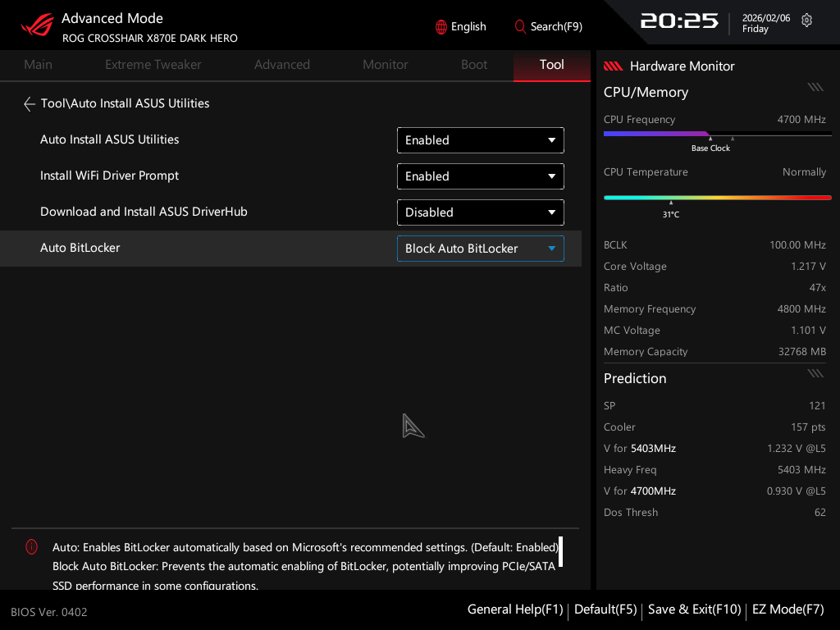Viewport: 840px width, 630px height.
Task: Switch to EZ Mode(F7)
Action: point(787,609)
